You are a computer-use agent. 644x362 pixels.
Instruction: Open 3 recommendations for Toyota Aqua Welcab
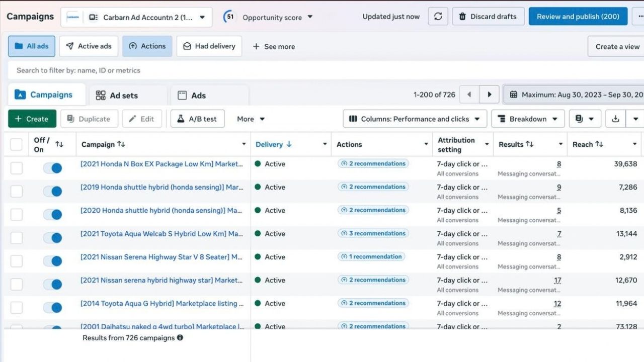(x=373, y=233)
